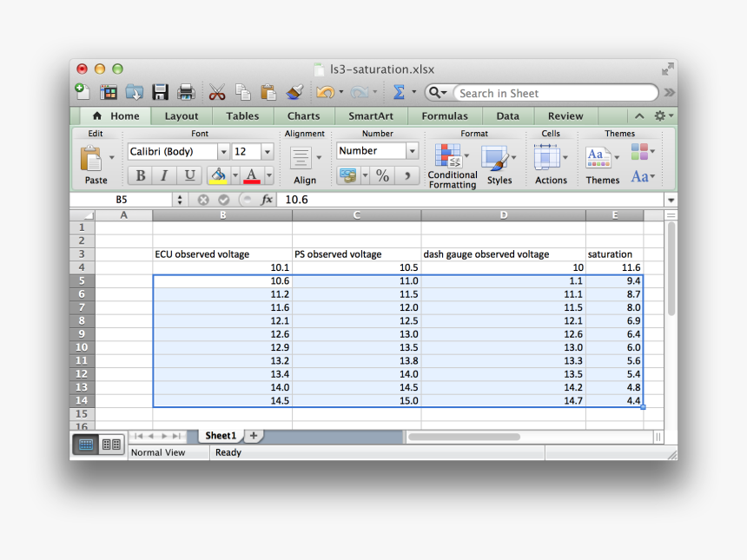Screen dimensions: 747x560
Task: Open the Charts ribbon tab
Action: tap(303, 115)
